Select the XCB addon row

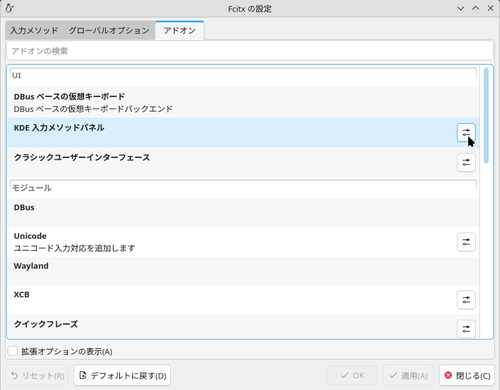pos(243,300)
